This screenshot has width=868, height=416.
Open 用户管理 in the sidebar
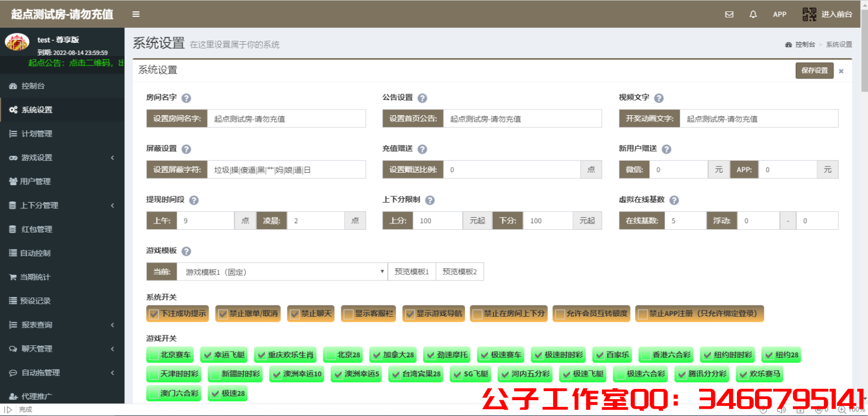click(62, 181)
